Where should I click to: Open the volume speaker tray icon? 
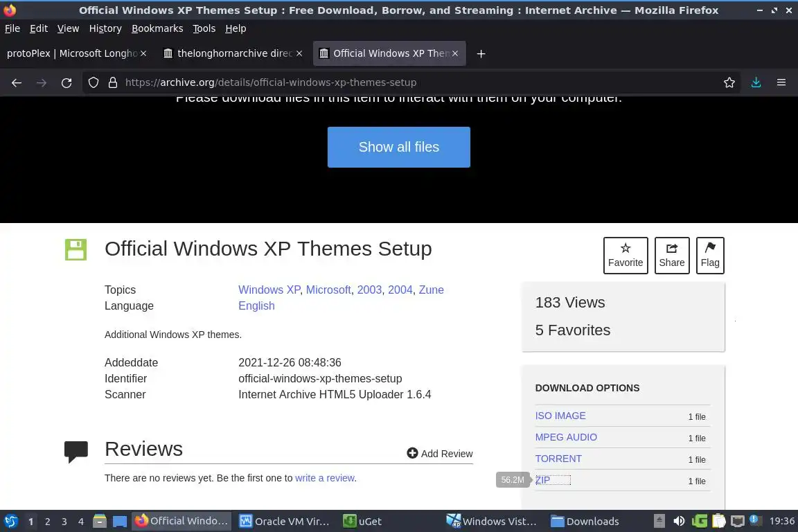[679, 521]
